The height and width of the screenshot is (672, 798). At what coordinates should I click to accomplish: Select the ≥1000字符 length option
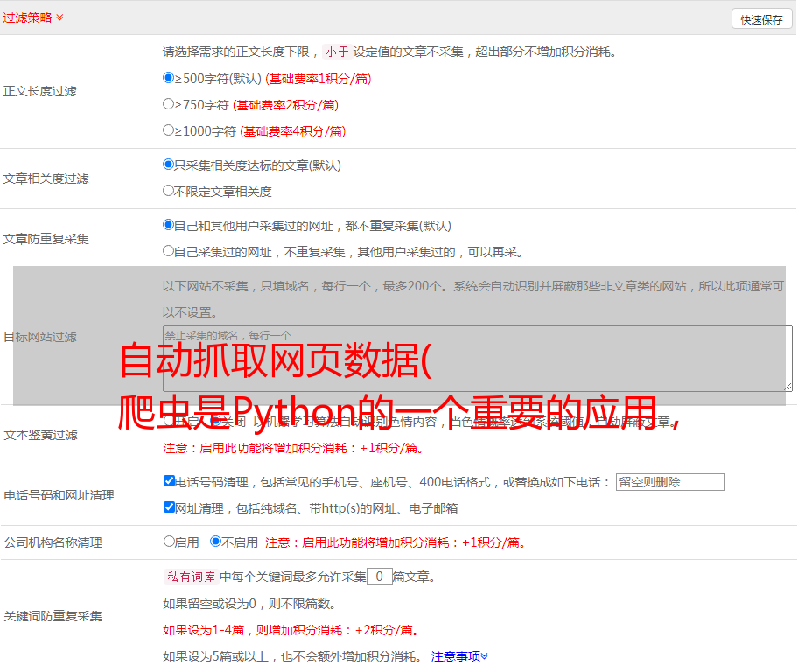click(168, 129)
